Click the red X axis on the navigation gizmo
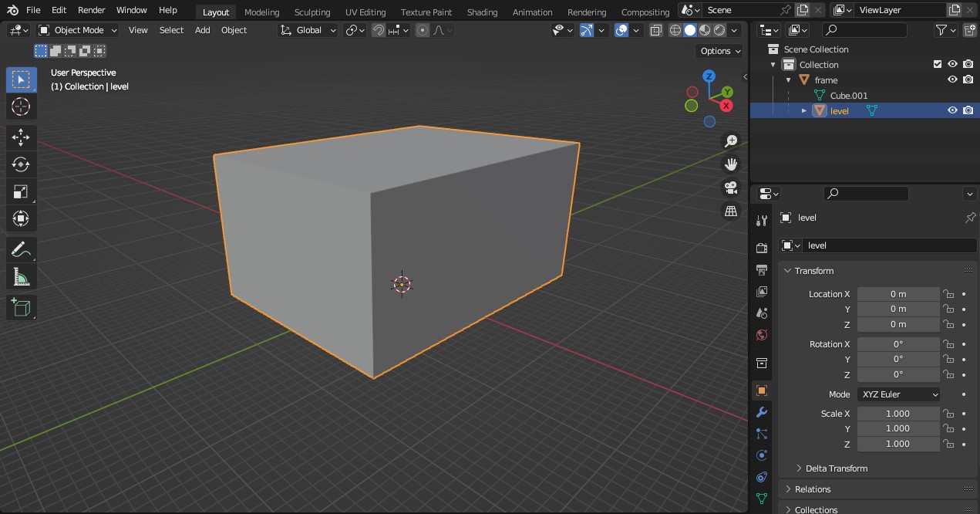Screen dimensions: 980x514 click(726, 105)
